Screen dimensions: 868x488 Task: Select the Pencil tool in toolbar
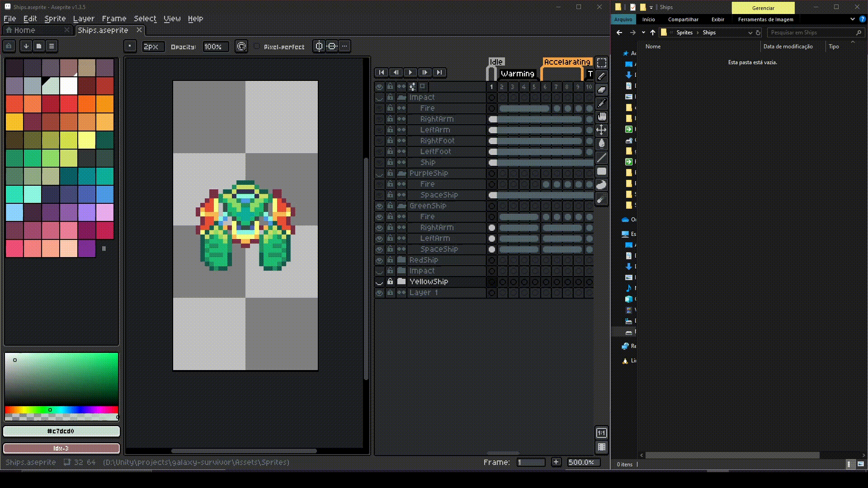pyautogui.click(x=601, y=76)
